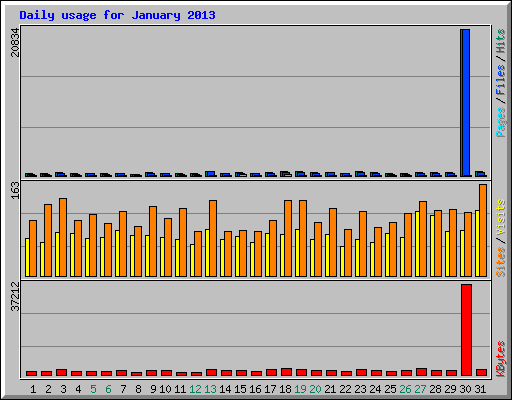Click the day label 1
This screenshot has height=400, width=512.
(33, 389)
